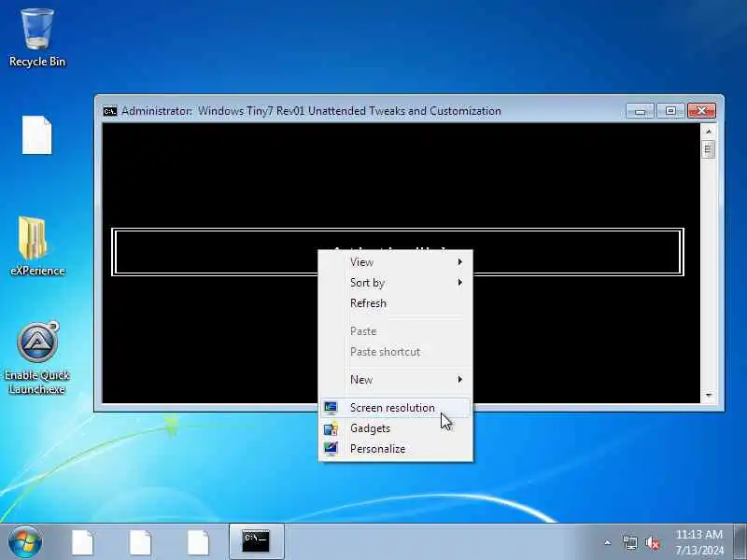Click the Start orb button
Screen dimensions: 747x560
[25, 542]
